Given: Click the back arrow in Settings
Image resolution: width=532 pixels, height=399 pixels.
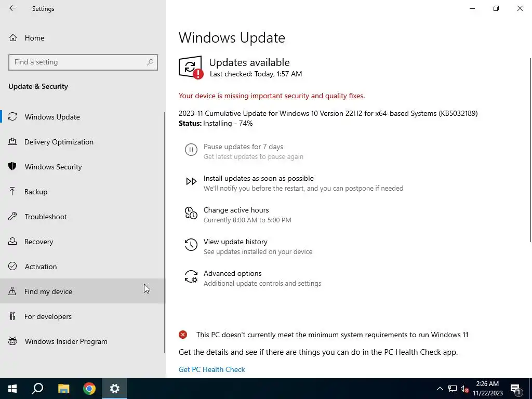Looking at the screenshot, I should click(12, 8).
